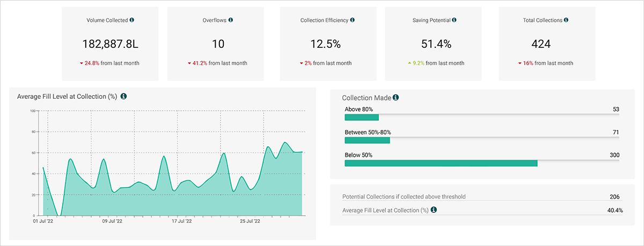Click the 17 Jul '22 axis label

pyautogui.click(x=181, y=221)
